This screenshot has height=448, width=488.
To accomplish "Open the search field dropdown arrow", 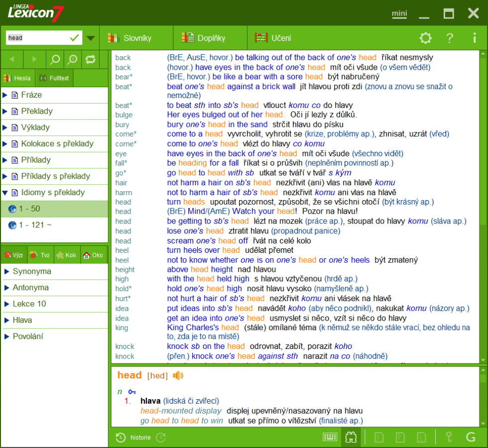I will tap(91, 37).
